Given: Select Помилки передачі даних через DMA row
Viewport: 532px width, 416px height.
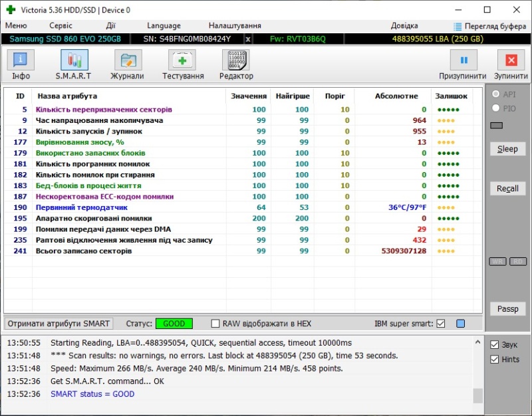Looking at the screenshot, I should click(243, 229).
